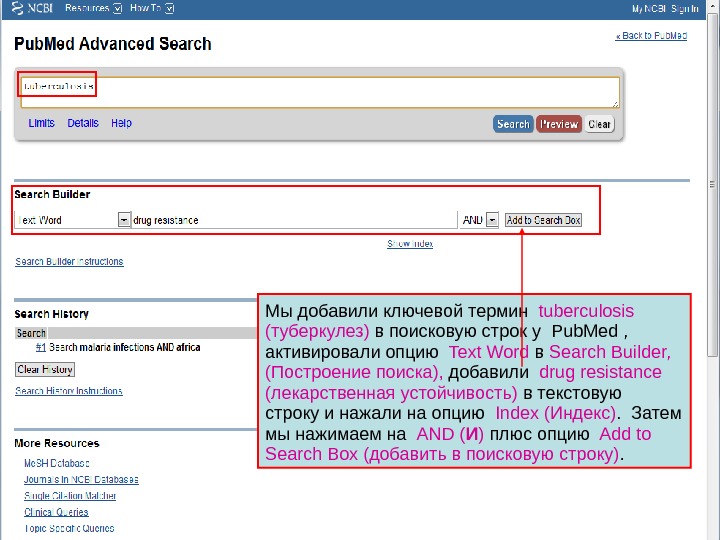The width and height of the screenshot is (720, 540).
Task: Open Single Citation Matcher link
Action: click(70, 495)
